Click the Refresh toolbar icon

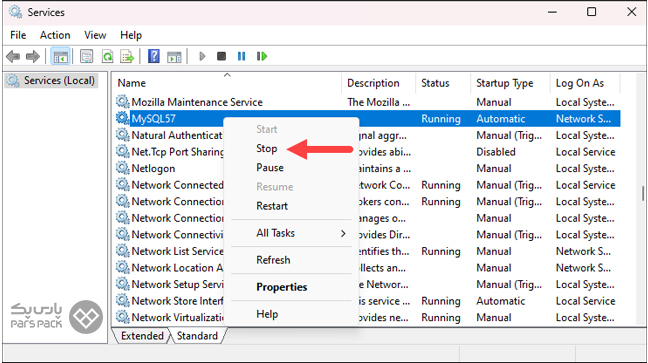pyautogui.click(x=107, y=56)
